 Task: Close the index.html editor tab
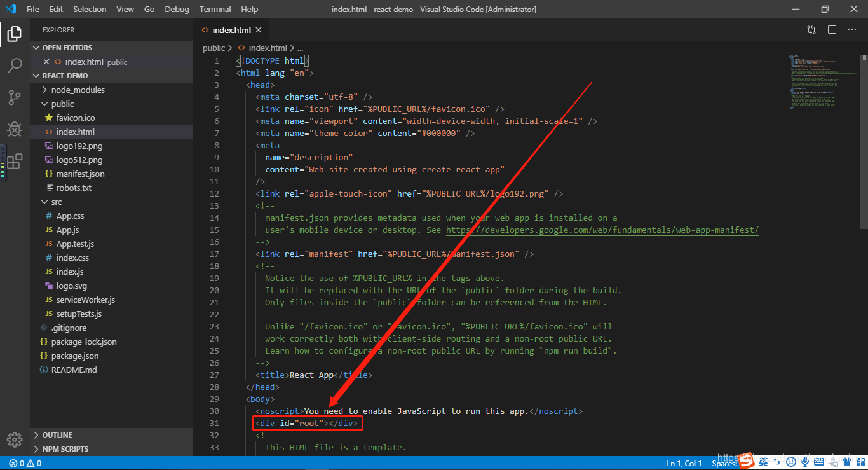click(x=259, y=30)
